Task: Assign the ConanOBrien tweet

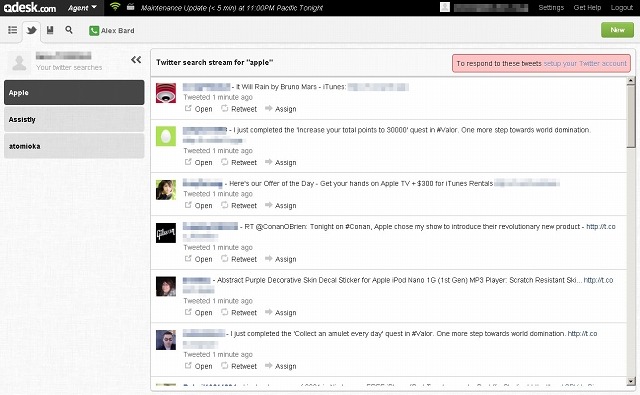Action: [x=281, y=259]
